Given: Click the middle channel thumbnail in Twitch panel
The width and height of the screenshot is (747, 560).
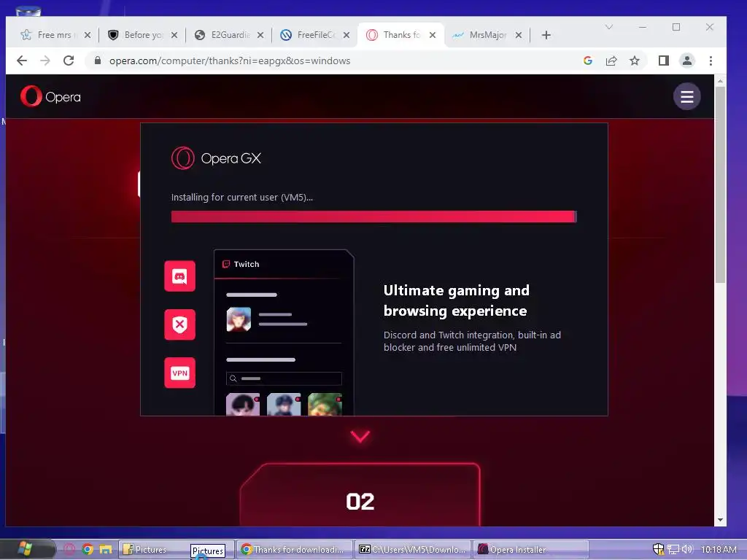Looking at the screenshot, I should [x=284, y=404].
